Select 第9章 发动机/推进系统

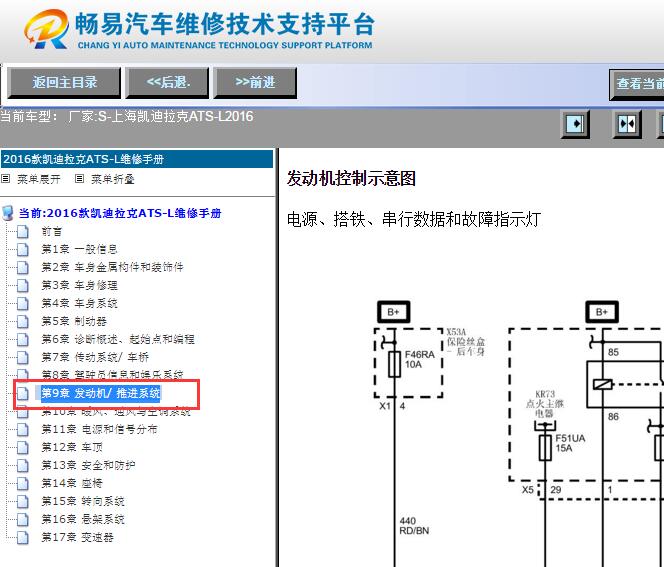101,393
